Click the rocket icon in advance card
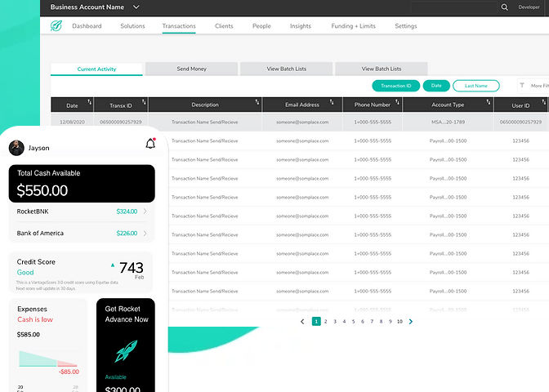 126,350
